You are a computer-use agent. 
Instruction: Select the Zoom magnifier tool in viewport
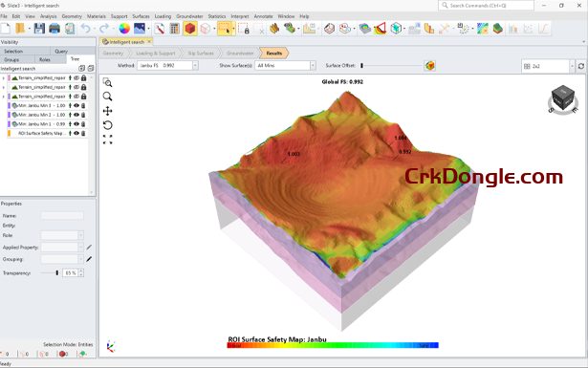tap(108, 97)
